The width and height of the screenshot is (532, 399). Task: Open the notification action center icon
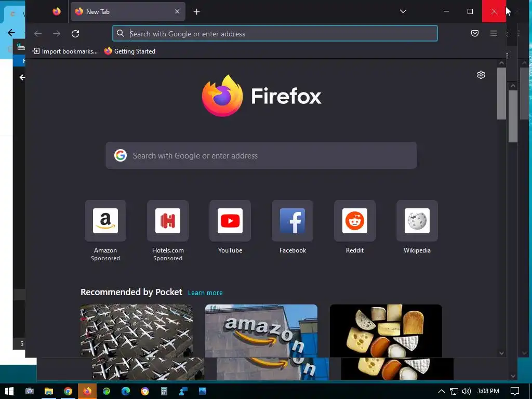click(515, 391)
